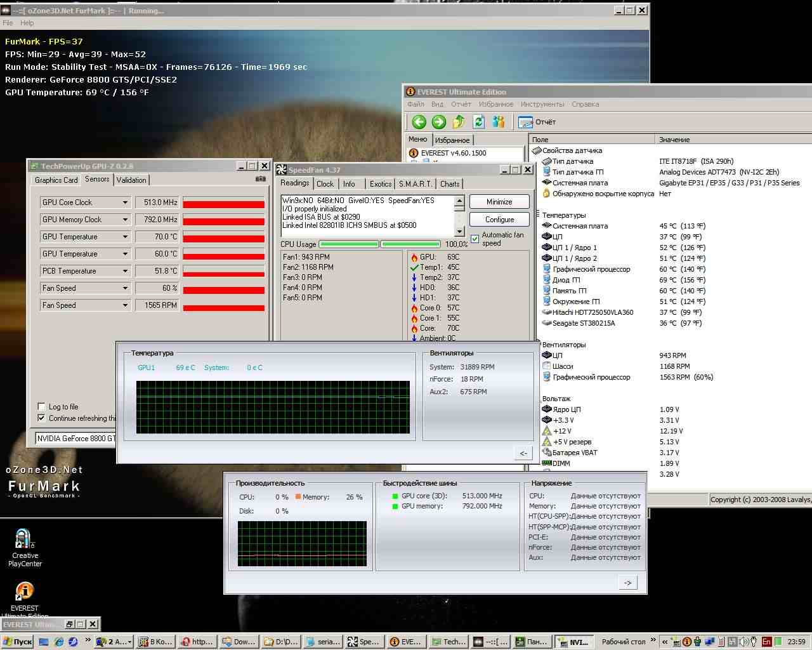Click the EVEREST green forward arrow
Image resolution: width=812 pixels, height=650 pixels.
click(439, 122)
